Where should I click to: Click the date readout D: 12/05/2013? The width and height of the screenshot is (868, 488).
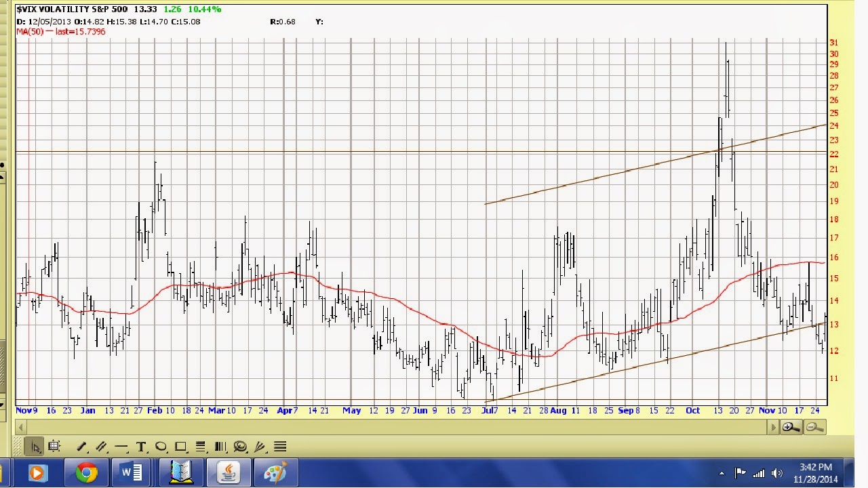click(43, 22)
